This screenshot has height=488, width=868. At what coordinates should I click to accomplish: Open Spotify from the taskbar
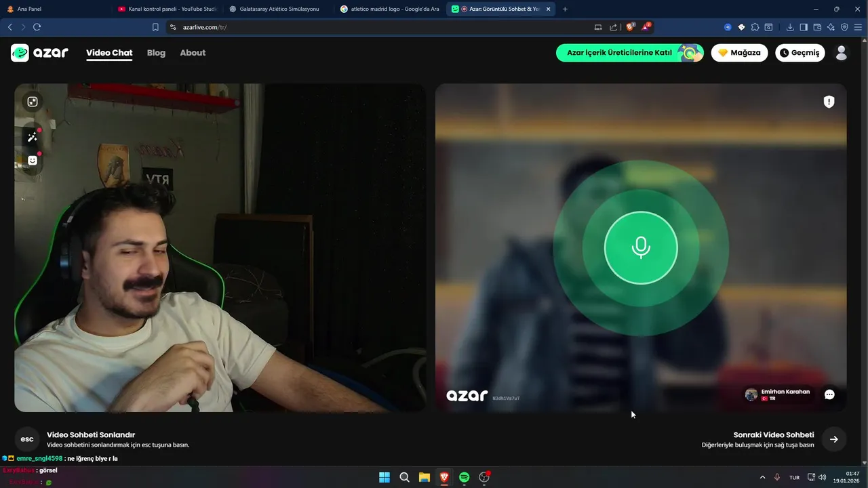(465, 477)
